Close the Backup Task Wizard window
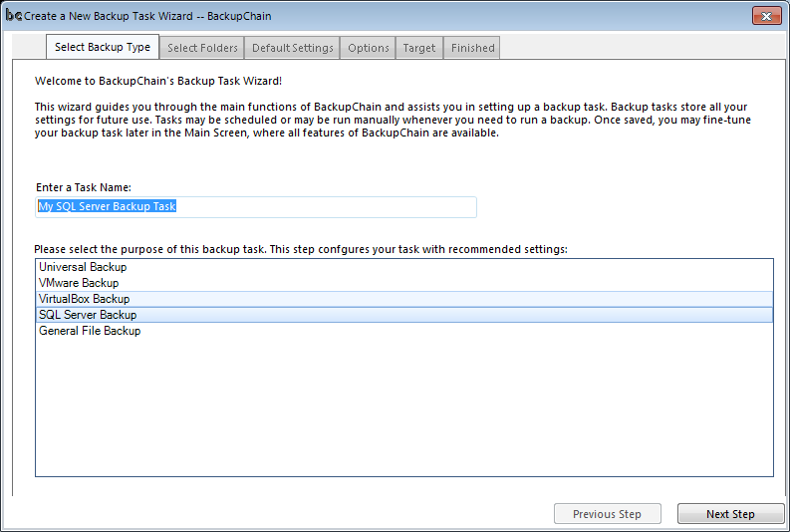 tap(766, 16)
